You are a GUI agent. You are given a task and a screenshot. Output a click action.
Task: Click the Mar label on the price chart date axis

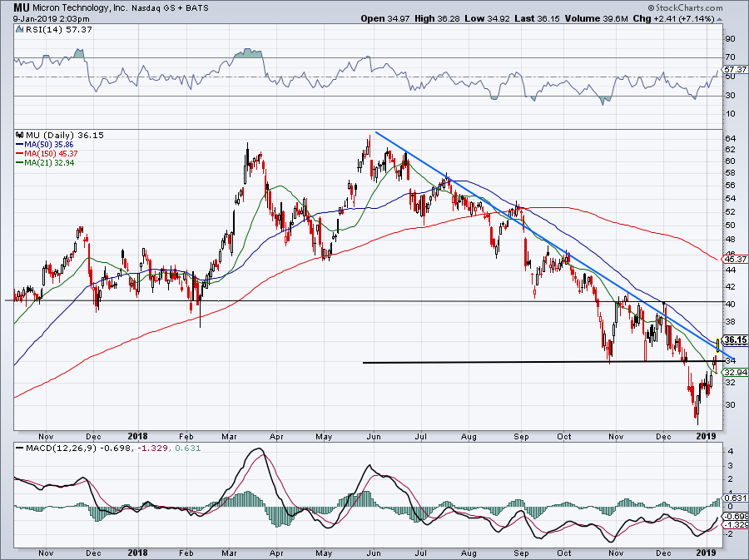(x=230, y=436)
